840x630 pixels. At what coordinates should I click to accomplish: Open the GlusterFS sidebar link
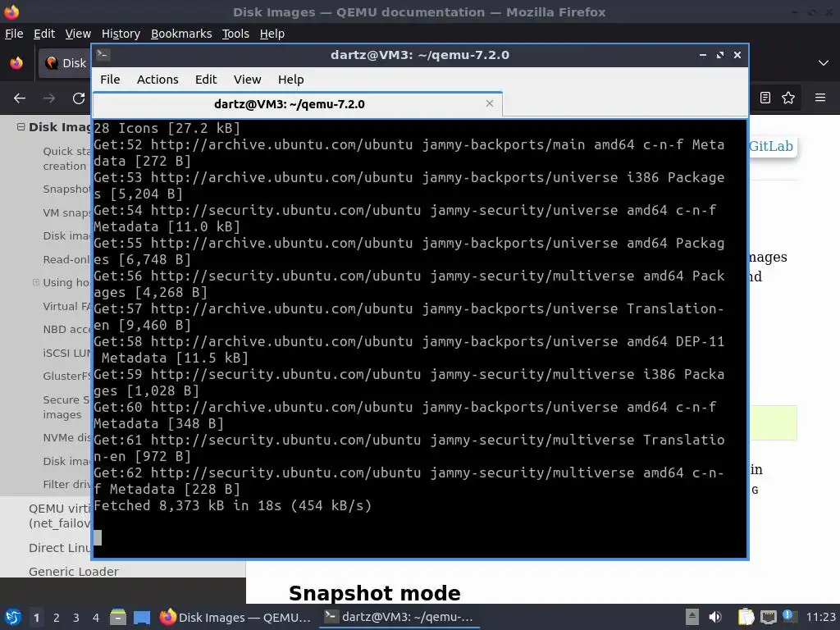pos(66,376)
